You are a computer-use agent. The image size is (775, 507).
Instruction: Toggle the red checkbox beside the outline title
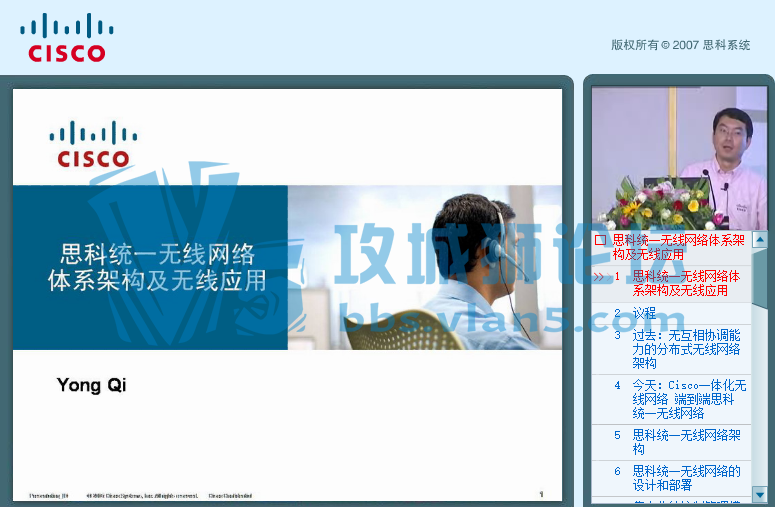(x=600, y=241)
